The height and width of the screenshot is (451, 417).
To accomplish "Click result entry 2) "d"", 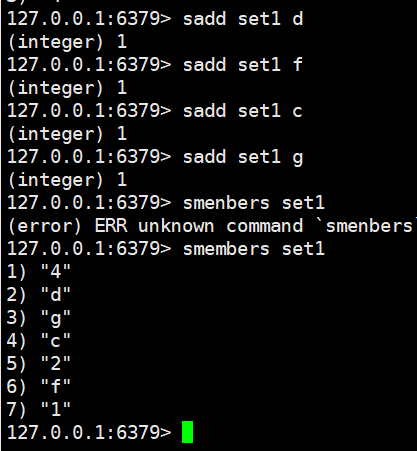I will [39, 295].
